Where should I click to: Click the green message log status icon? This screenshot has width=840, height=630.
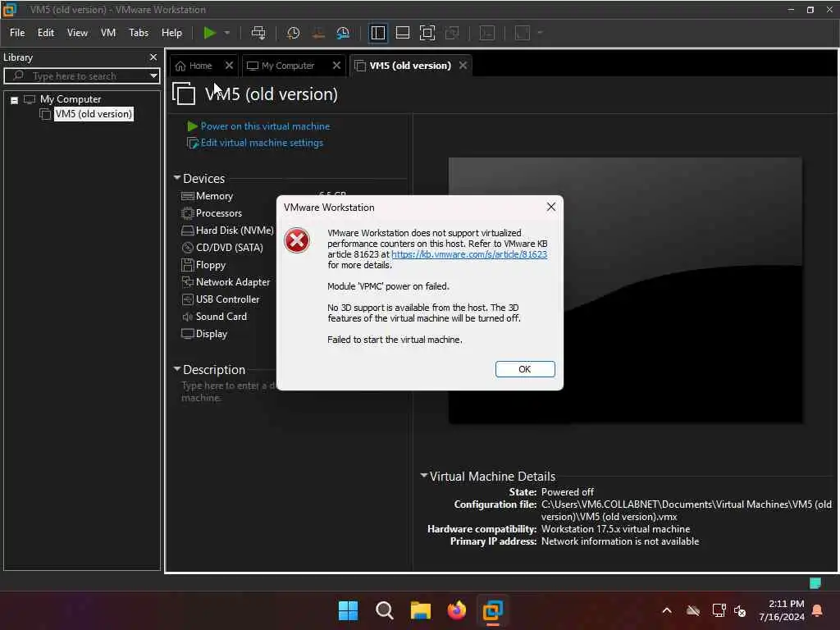pyautogui.click(x=815, y=583)
